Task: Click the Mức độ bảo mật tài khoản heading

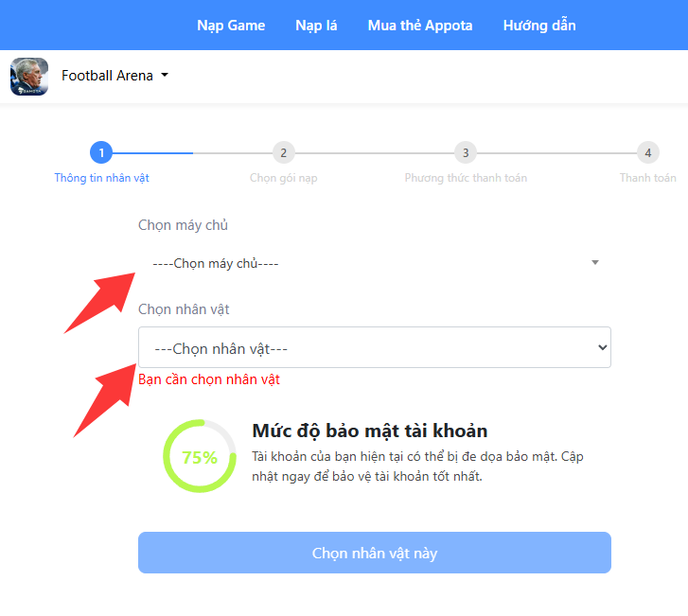Action: (x=370, y=431)
